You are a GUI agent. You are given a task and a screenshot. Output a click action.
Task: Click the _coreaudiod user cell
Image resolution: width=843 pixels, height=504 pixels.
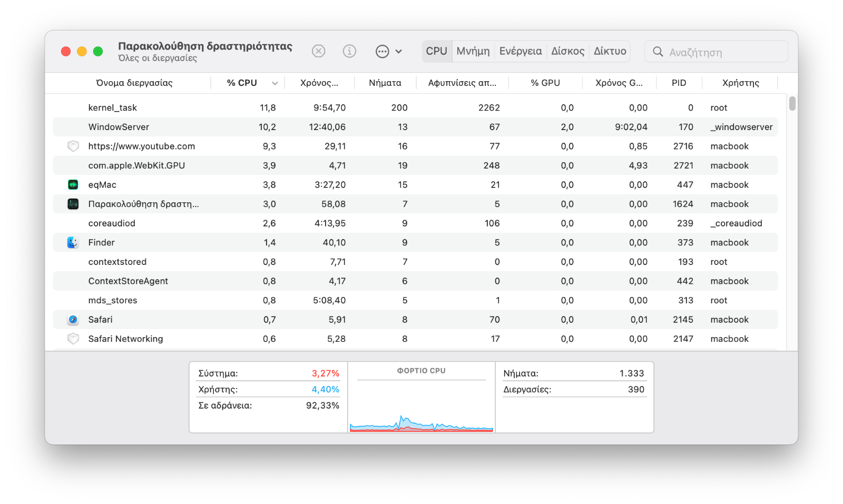[736, 223]
